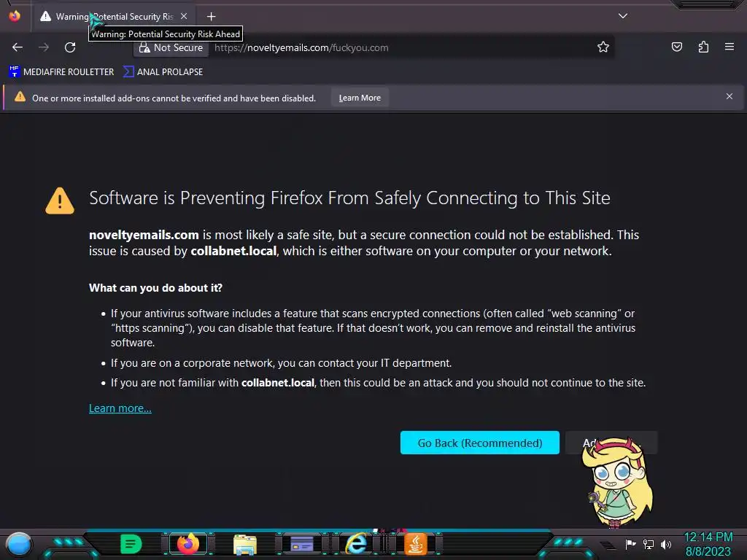Switch to Firefox in the taskbar
747x560 pixels.
tap(188, 544)
